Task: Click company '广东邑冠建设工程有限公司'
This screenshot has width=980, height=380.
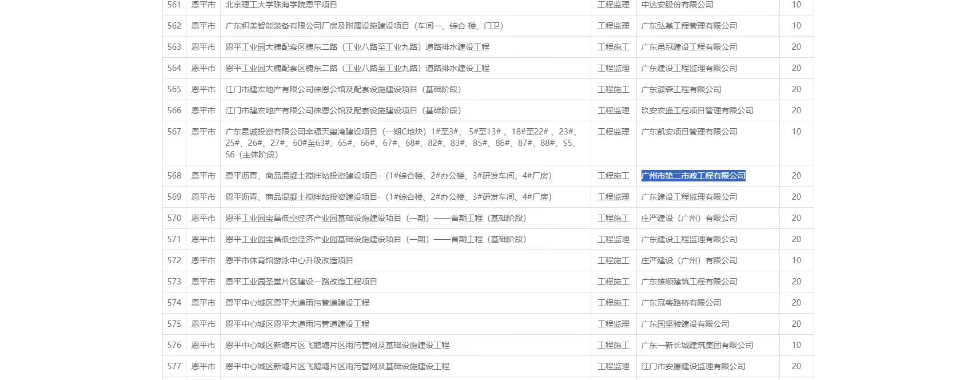Action: click(x=689, y=47)
